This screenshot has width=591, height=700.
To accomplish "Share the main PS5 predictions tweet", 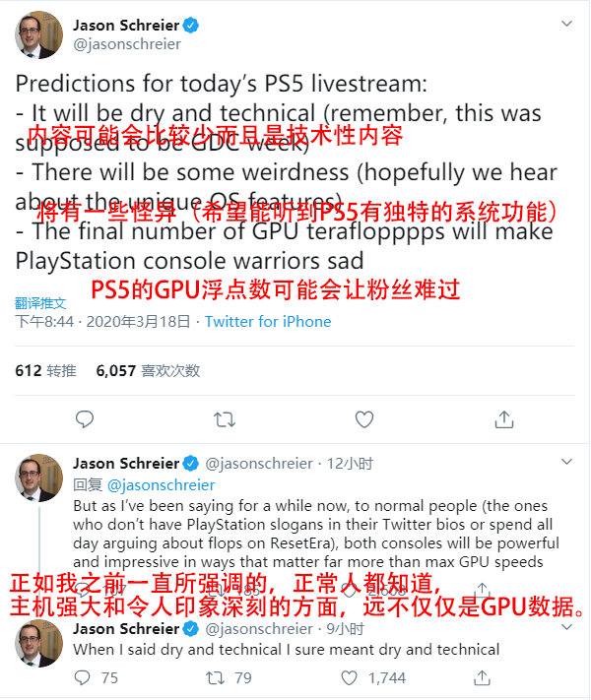I will [504, 419].
